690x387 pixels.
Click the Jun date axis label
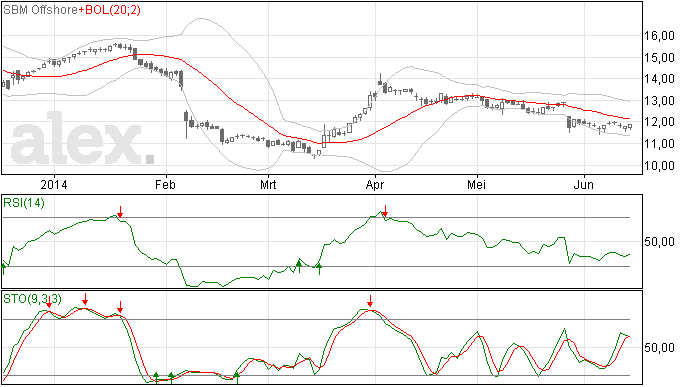click(x=584, y=184)
